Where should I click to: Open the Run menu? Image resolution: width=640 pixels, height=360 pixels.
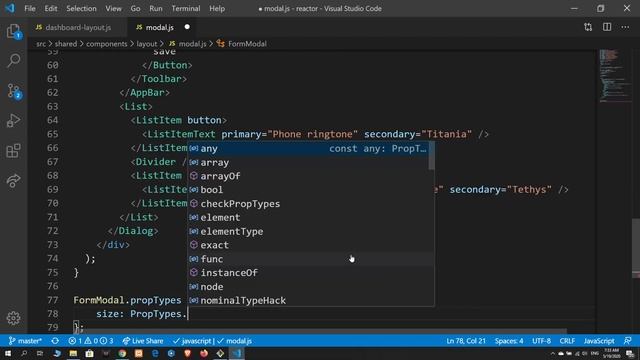(156, 8)
